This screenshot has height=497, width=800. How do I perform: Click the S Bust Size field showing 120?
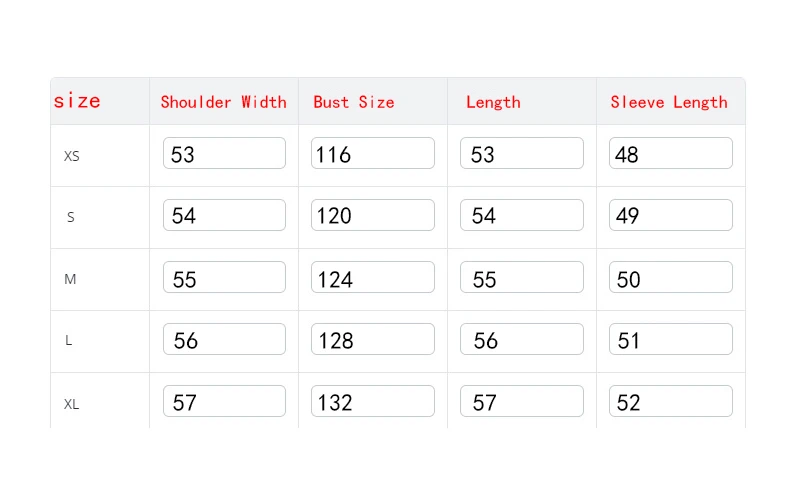(x=373, y=216)
